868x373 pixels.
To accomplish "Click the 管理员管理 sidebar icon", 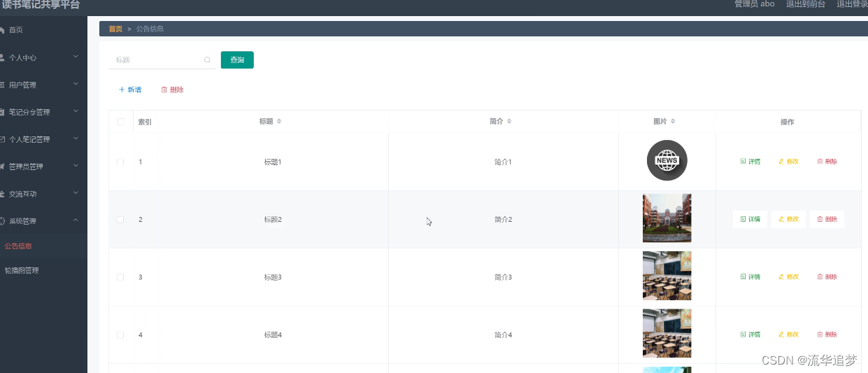I will click(2, 167).
